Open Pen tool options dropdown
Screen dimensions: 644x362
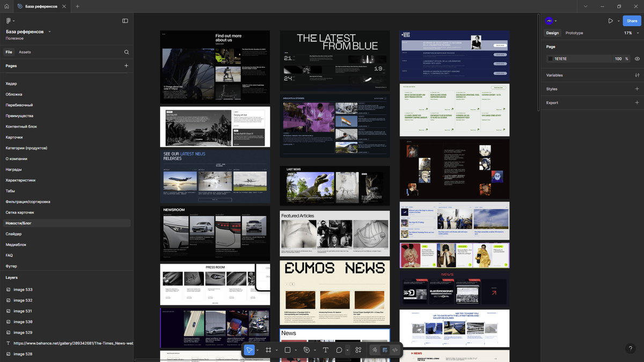tap(315, 350)
